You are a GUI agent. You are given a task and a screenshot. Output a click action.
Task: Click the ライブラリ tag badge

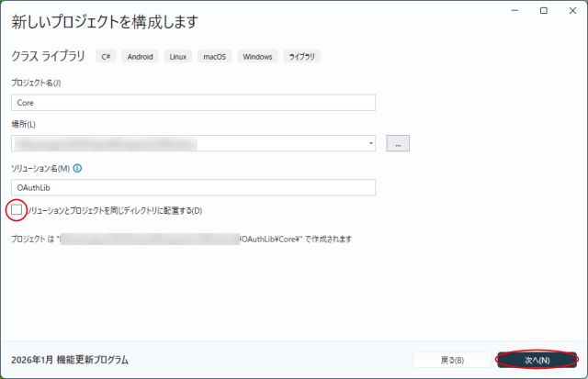tap(302, 57)
